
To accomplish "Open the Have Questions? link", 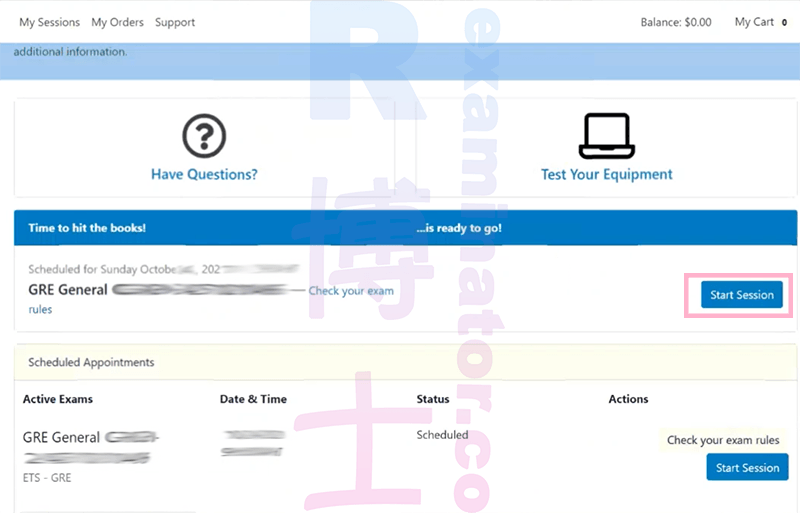I will tap(204, 175).
